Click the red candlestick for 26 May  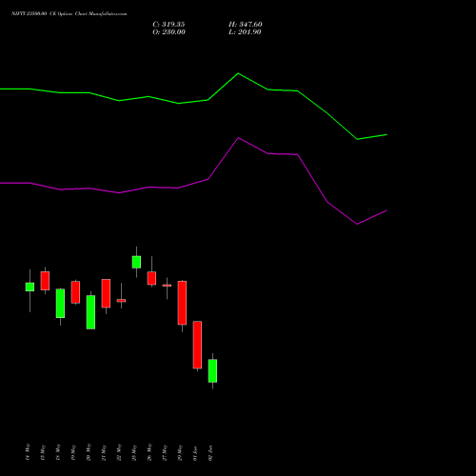point(151,278)
